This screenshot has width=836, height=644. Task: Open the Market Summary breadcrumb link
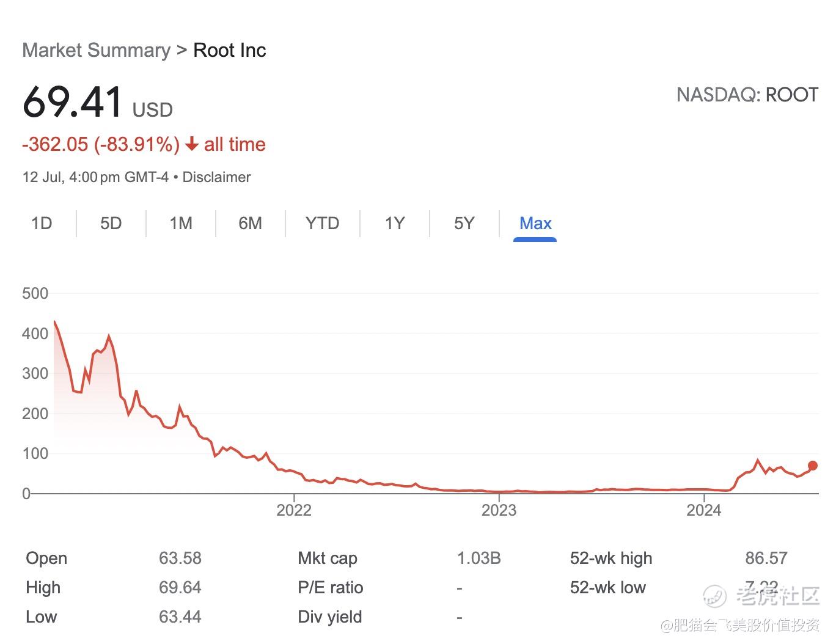coord(96,50)
